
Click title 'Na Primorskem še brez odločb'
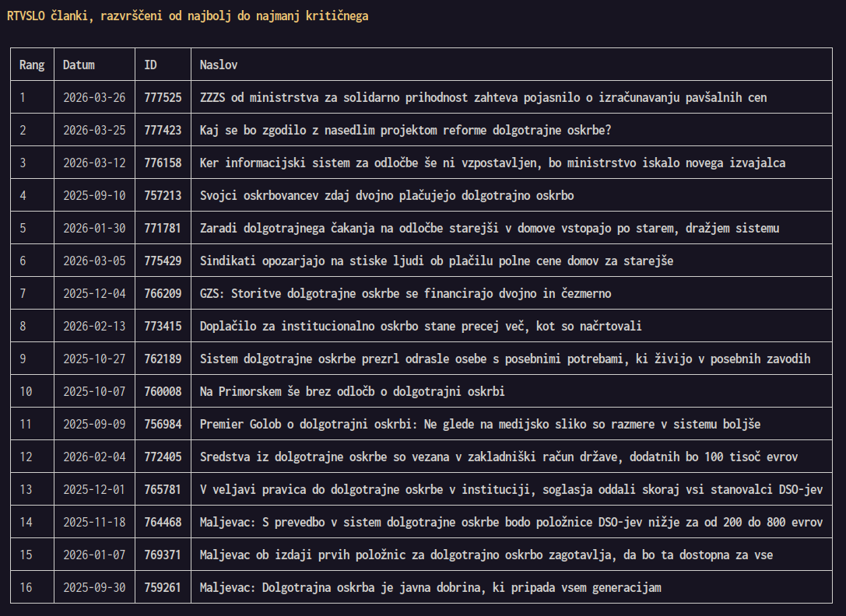point(287,391)
